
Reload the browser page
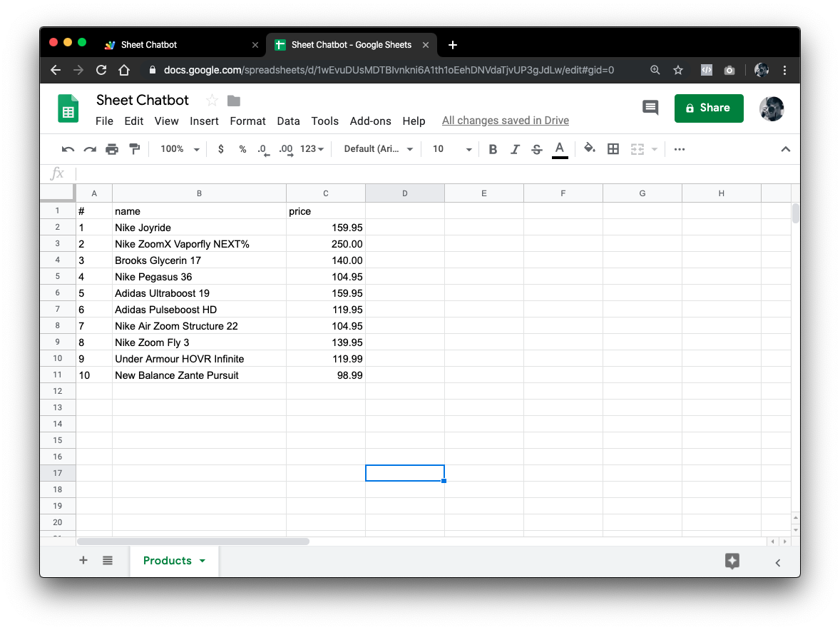click(101, 70)
